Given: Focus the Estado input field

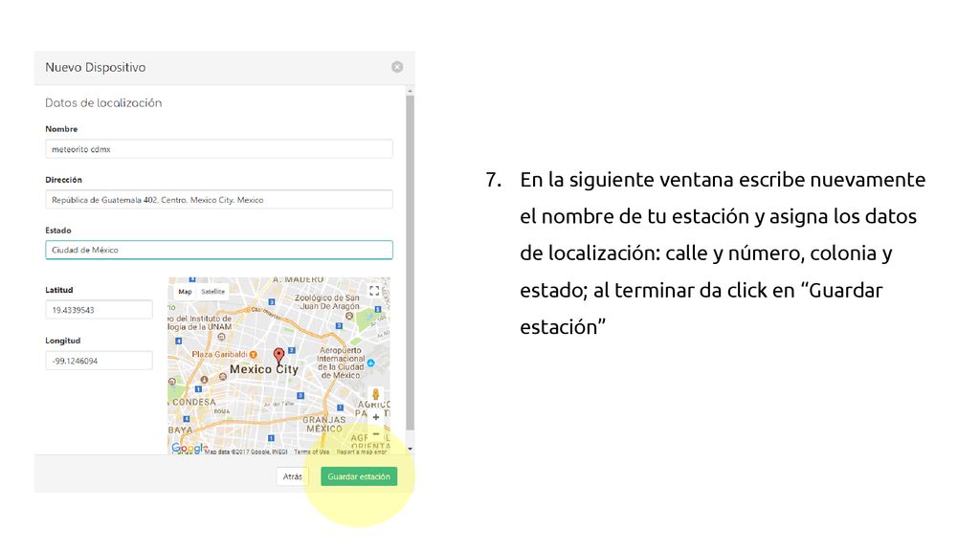Looking at the screenshot, I should 219,250.
